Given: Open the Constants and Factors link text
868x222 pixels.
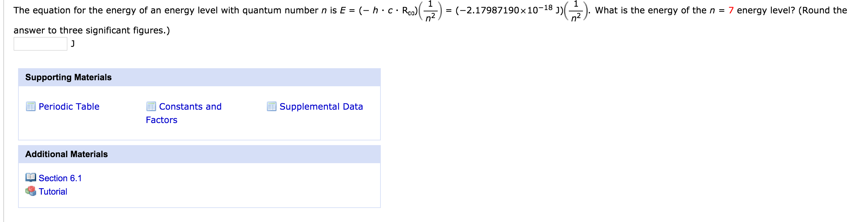Looking at the screenshot, I should click(184, 113).
